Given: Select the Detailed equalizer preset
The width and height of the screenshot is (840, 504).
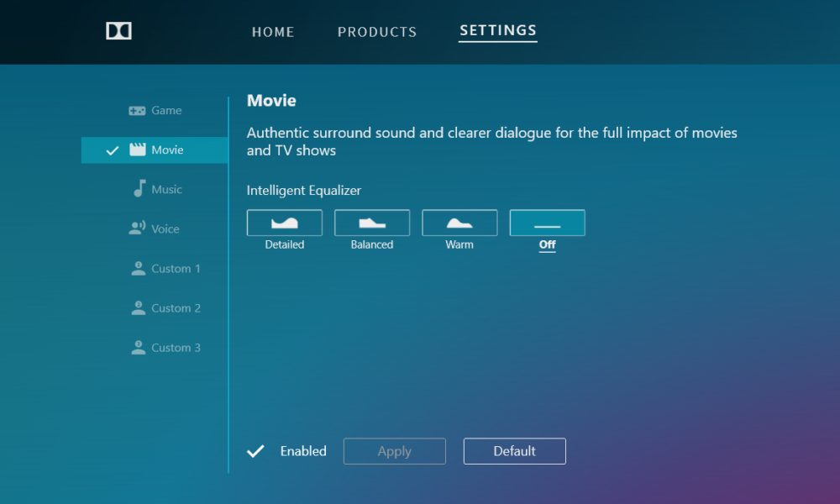Looking at the screenshot, I should [284, 223].
